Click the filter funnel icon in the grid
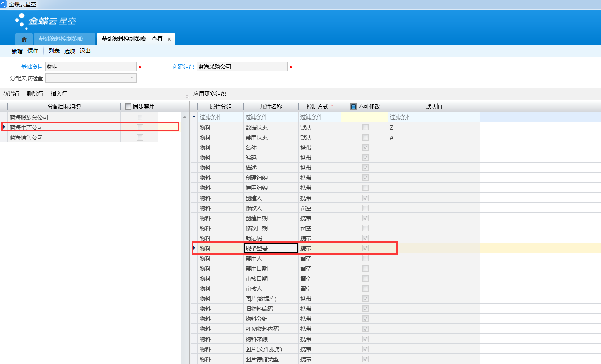 (194, 118)
